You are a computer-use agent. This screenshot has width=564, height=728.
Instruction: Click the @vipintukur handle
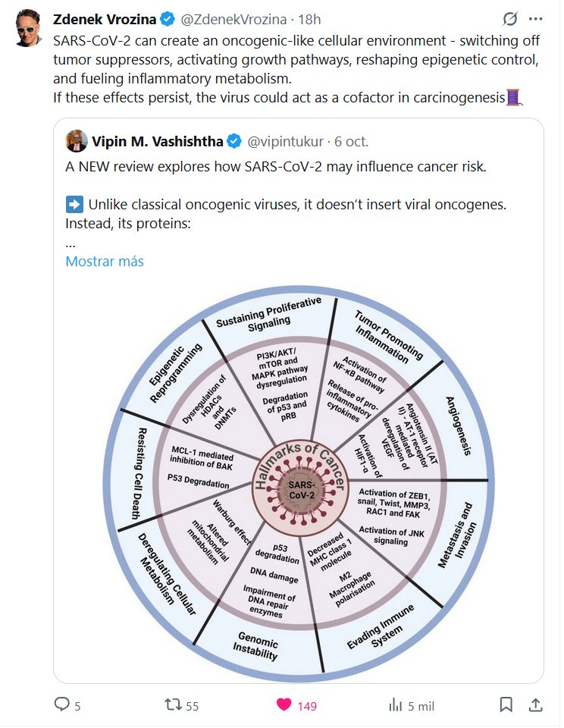click(287, 140)
